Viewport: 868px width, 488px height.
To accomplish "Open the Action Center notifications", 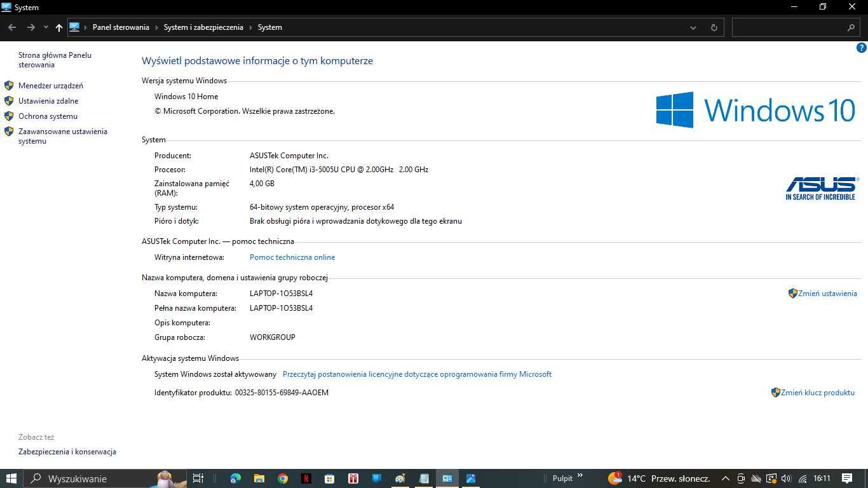I will click(847, 478).
